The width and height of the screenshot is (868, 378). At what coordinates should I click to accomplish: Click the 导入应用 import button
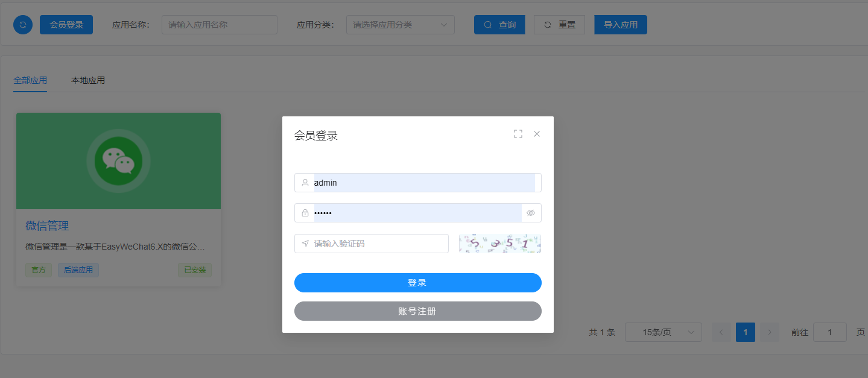tap(620, 25)
